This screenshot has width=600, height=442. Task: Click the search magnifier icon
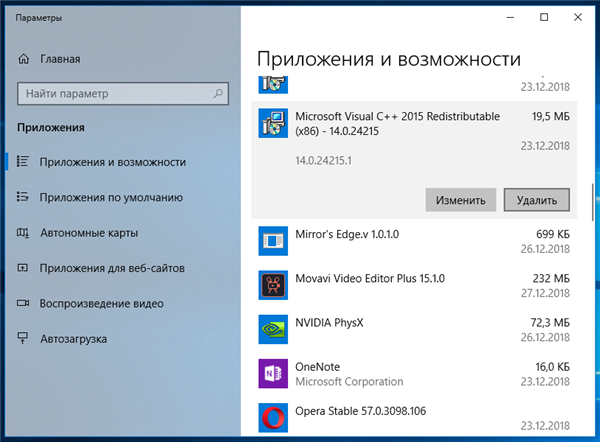point(218,93)
